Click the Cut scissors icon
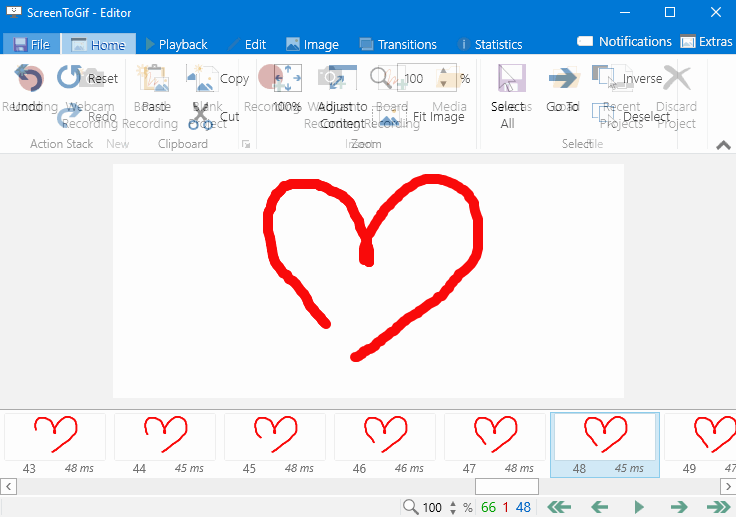Screen dimensions: 736x517 (201, 116)
